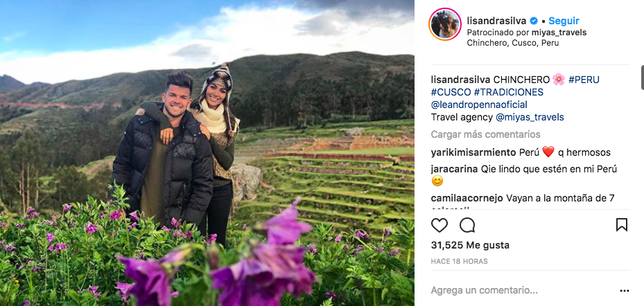Open @miyas_travels mention in caption
644x306 pixels.
coord(530,117)
